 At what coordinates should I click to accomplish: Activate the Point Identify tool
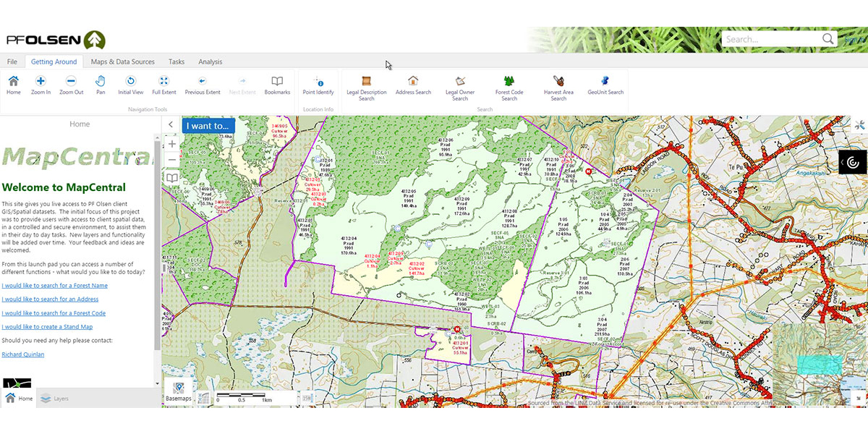click(x=318, y=83)
